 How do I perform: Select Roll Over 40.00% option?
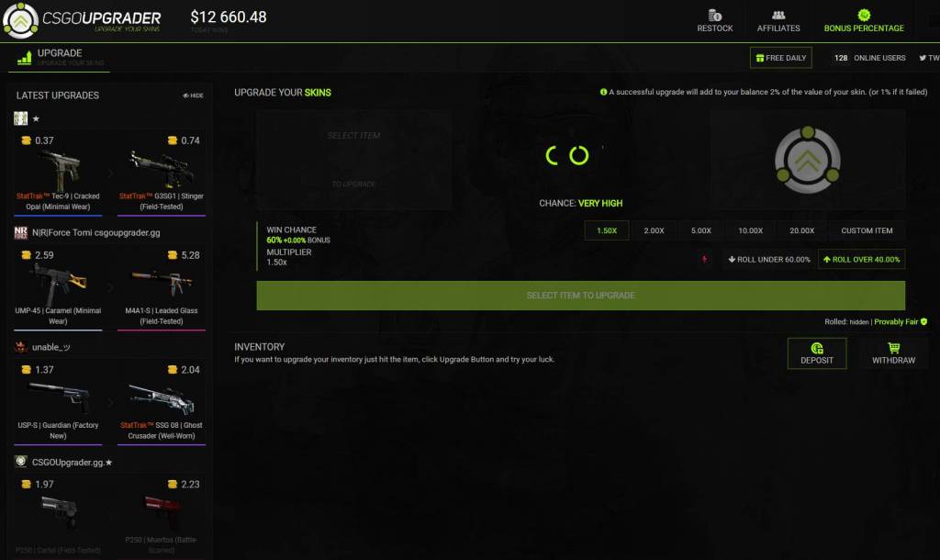pos(861,260)
